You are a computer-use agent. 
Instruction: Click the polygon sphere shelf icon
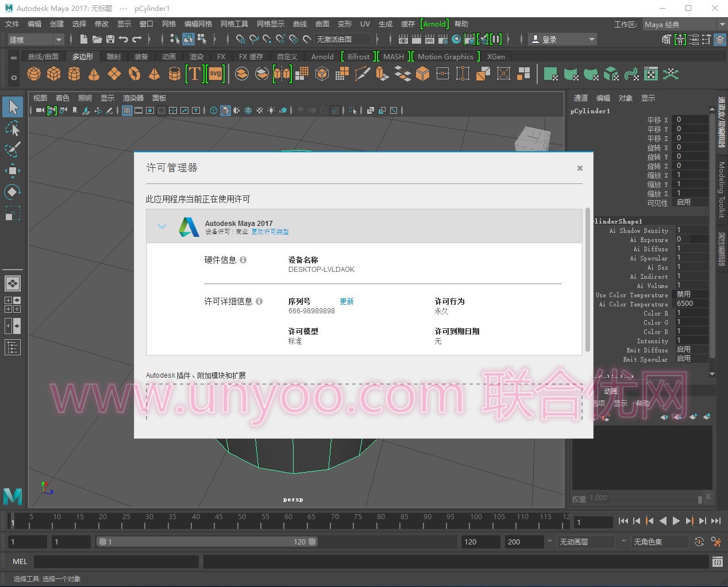tap(34, 74)
